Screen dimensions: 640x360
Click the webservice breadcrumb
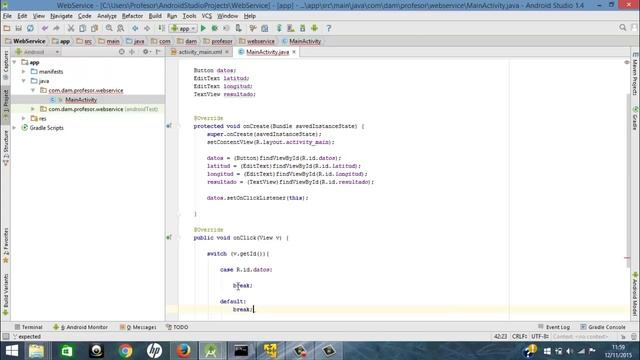pyautogui.click(x=257, y=41)
